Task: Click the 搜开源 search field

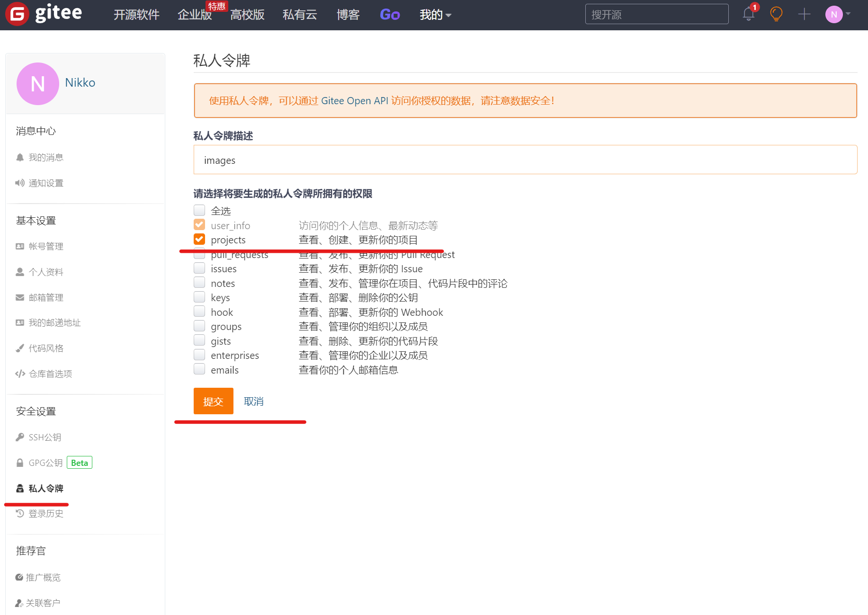Action: point(656,14)
